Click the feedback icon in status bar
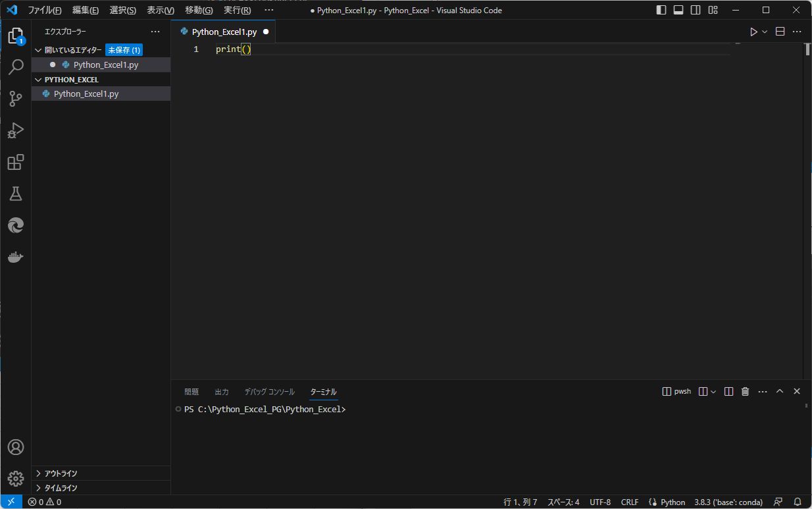Viewport: 812px width, 509px height. point(778,502)
